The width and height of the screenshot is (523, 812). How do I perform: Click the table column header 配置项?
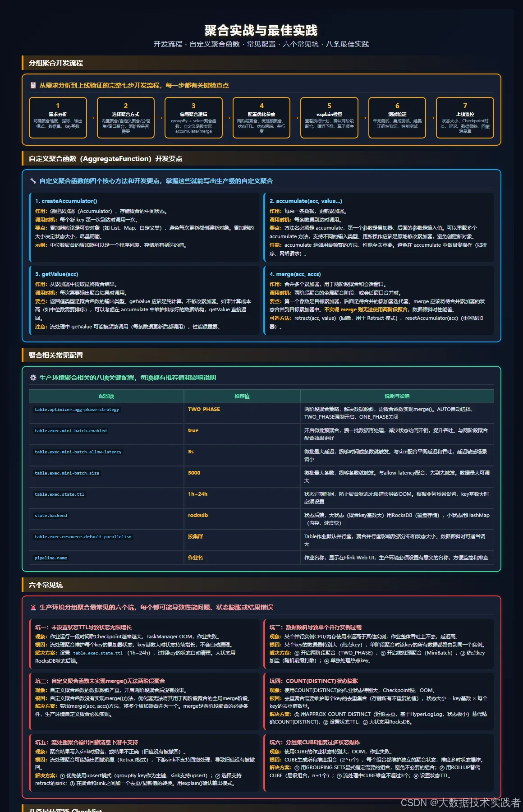106,396
